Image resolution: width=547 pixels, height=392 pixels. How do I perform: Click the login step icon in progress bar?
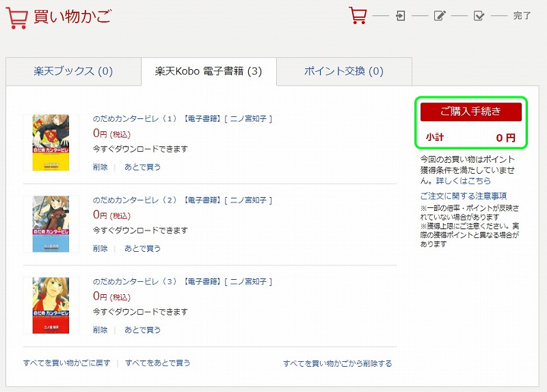[x=401, y=16]
